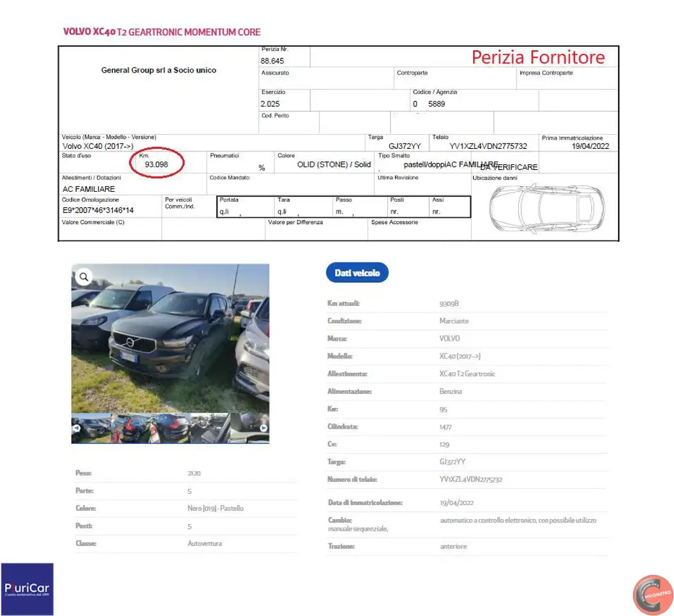Click Cilindrata value 1477
Viewport: 674px width, 616px height.
pyautogui.click(x=445, y=427)
